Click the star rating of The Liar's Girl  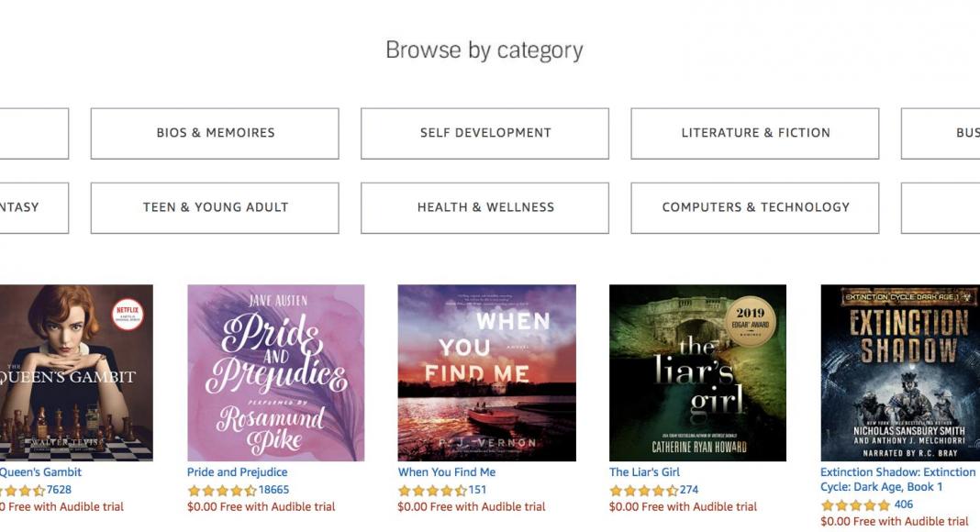coord(643,491)
